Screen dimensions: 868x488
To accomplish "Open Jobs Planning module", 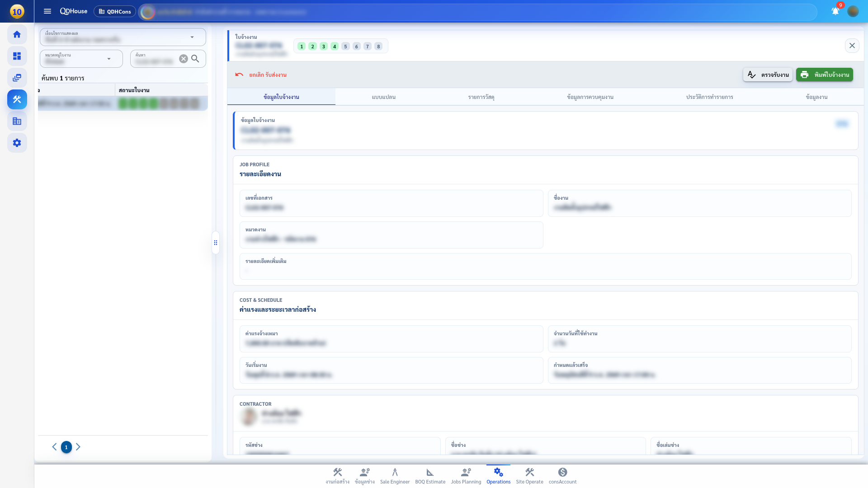I will (466, 476).
